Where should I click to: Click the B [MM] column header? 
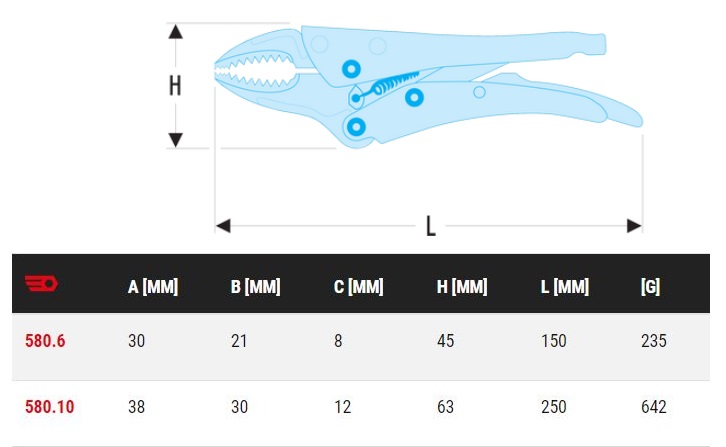(x=256, y=287)
